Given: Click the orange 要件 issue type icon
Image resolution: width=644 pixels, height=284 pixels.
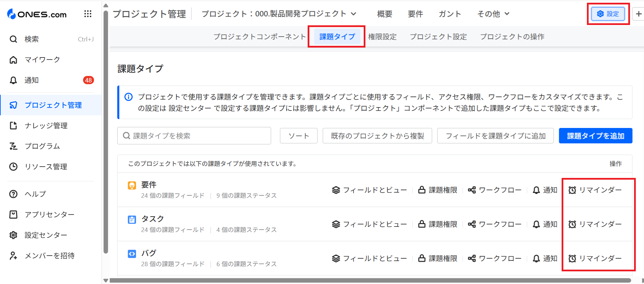Looking at the screenshot, I should pos(132,185).
